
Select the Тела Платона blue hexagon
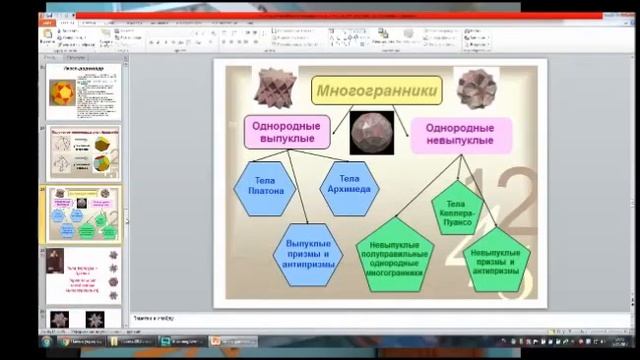[x=265, y=188]
